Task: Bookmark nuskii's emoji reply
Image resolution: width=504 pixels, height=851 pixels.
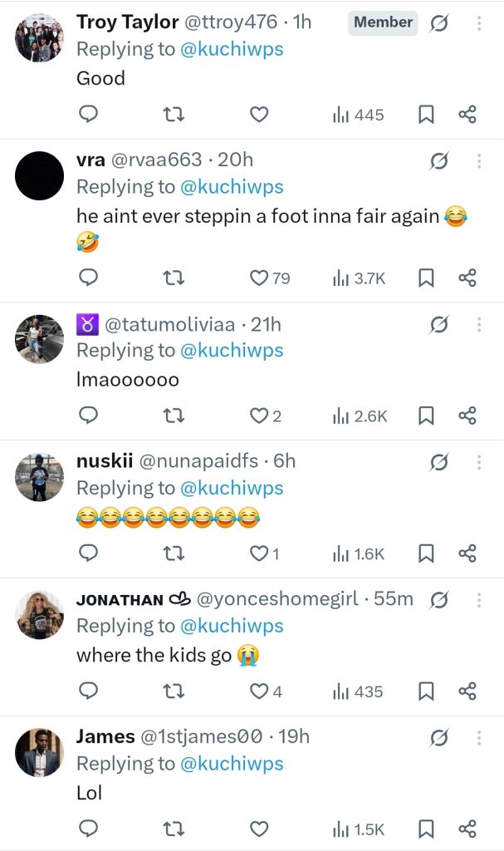Action: click(426, 553)
